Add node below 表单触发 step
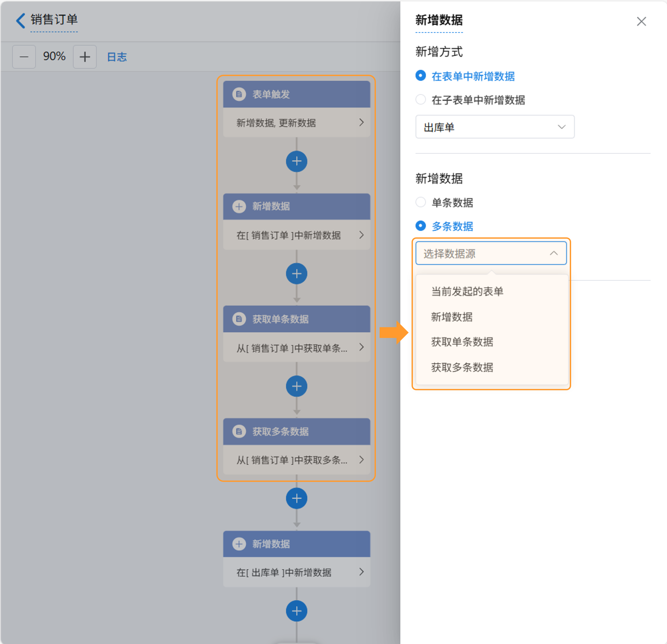This screenshot has height=644, width=667. click(296, 161)
